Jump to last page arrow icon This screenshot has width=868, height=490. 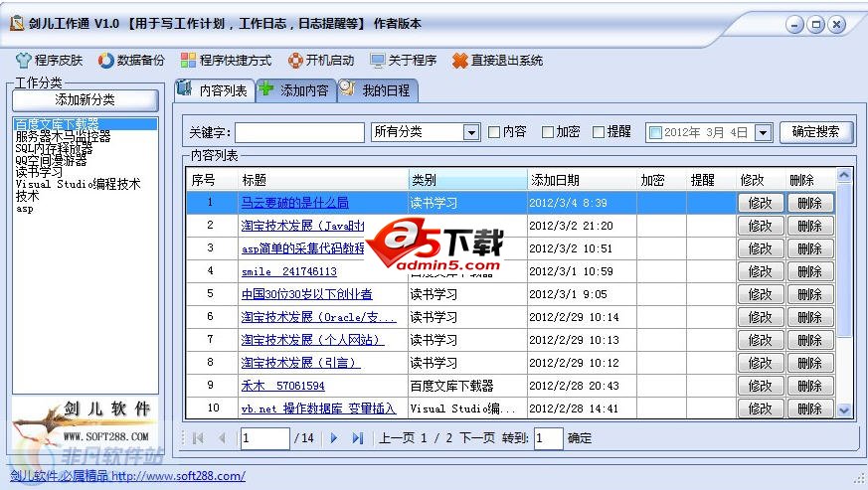[x=358, y=438]
